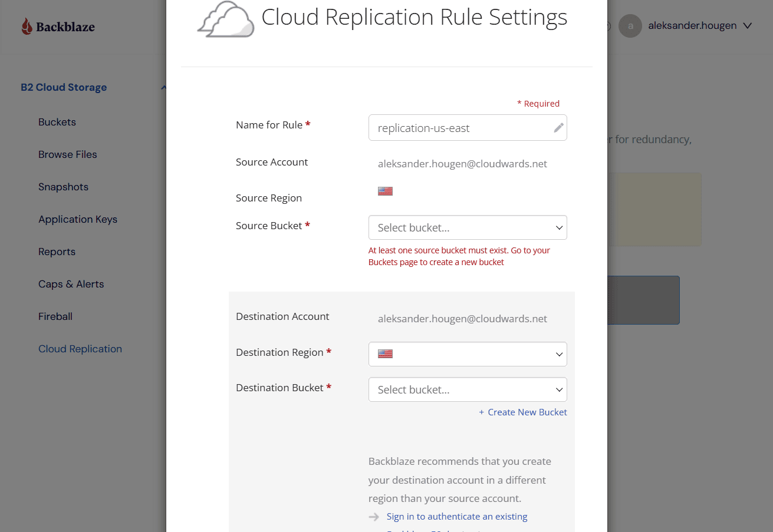Click the arrow icon beside Sign in link
Image resolution: width=773 pixels, height=532 pixels.
[x=374, y=517]
